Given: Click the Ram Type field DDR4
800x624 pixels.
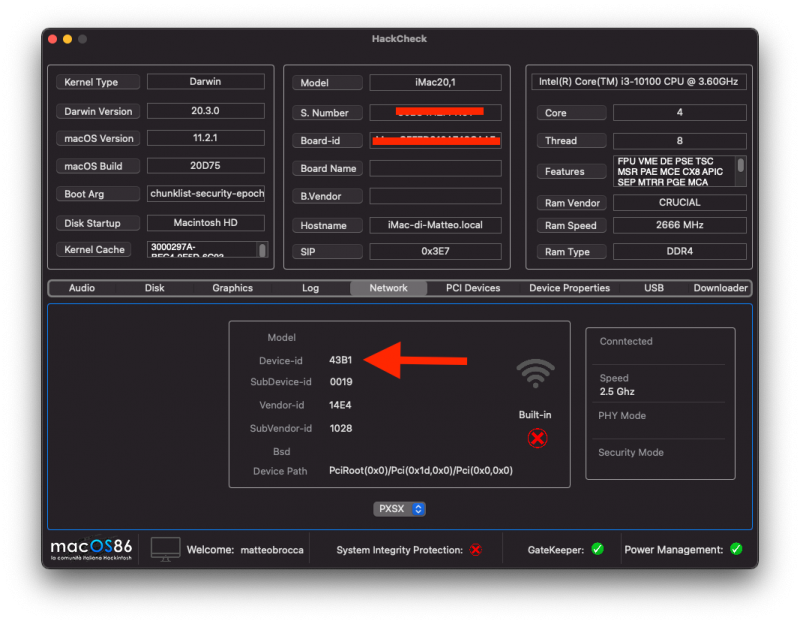Looking at the screenshot, I should coord(680,251).
